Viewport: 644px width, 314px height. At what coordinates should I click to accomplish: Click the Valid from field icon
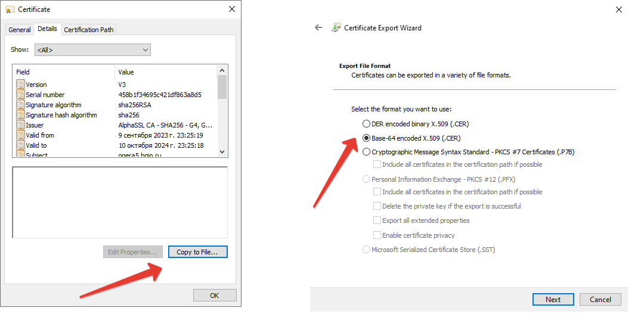click(20, 135)
